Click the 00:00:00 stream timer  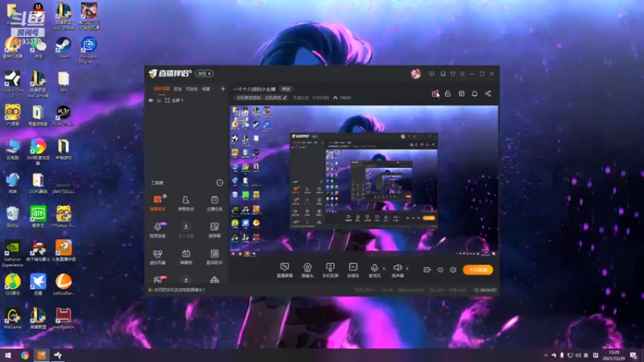485,290
